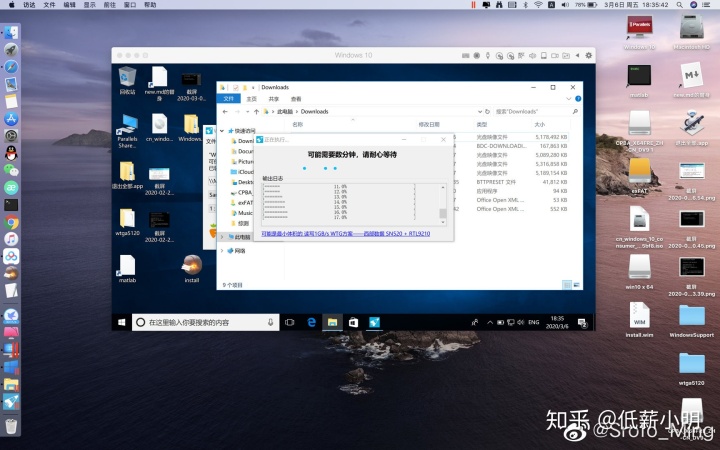This screenshot has width=720, height=450.
Task: Open Terminal from the dock
Action: pos(11,205)
